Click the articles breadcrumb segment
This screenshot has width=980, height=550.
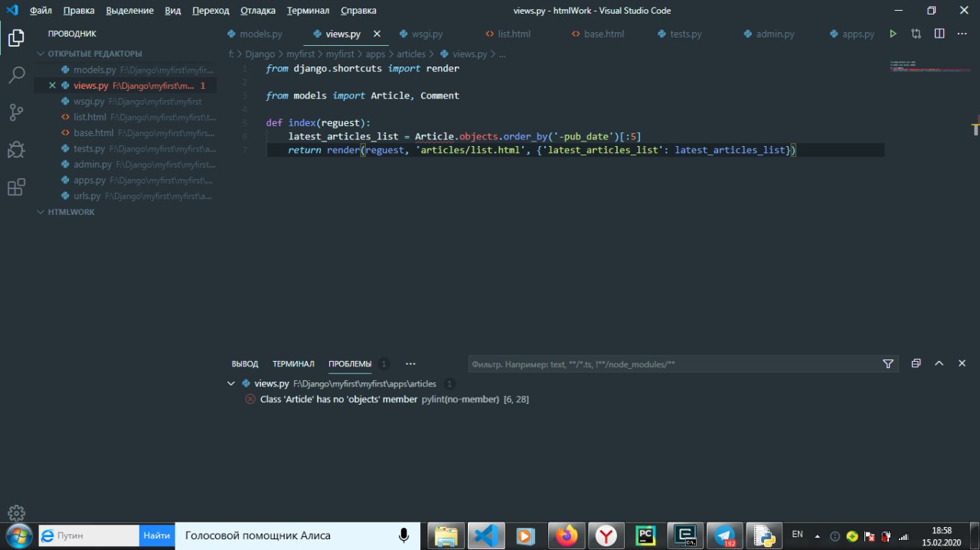point(411,54)
